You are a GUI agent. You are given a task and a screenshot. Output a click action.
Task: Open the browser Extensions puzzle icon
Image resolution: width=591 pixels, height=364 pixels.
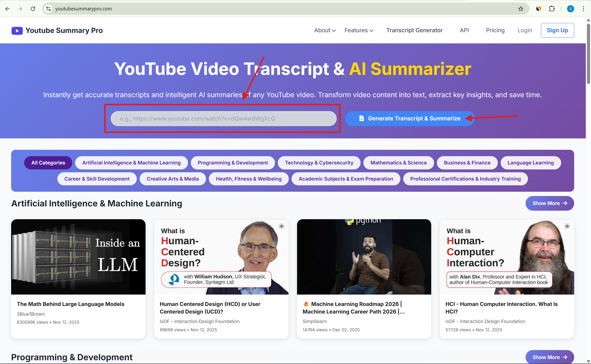(x=552, y=9)
